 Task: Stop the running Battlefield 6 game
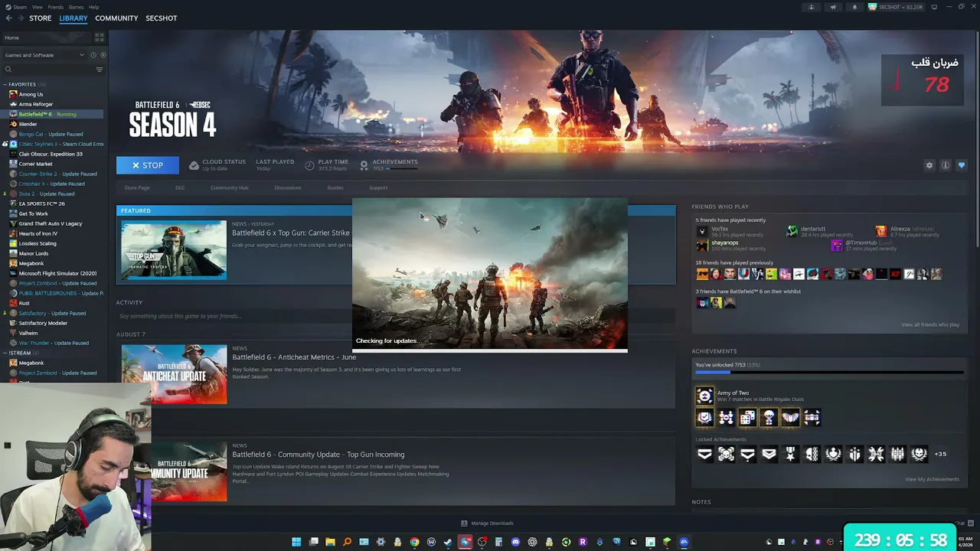pos(148,165)
